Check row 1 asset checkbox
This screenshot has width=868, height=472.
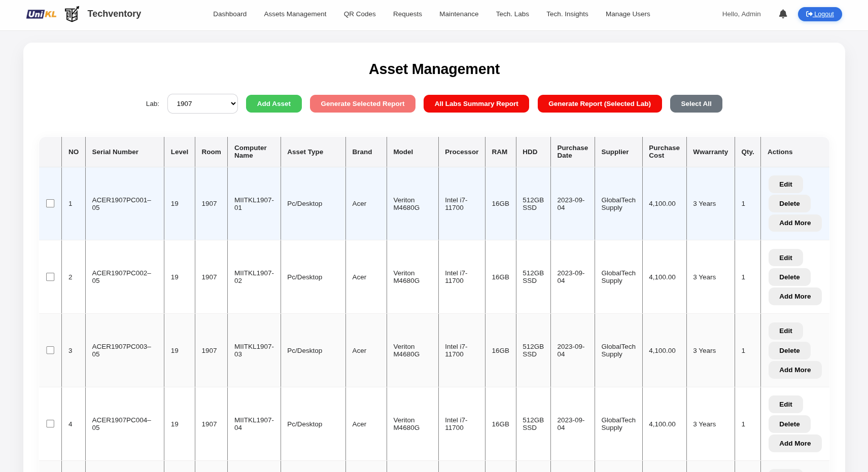tap(50, 203)
